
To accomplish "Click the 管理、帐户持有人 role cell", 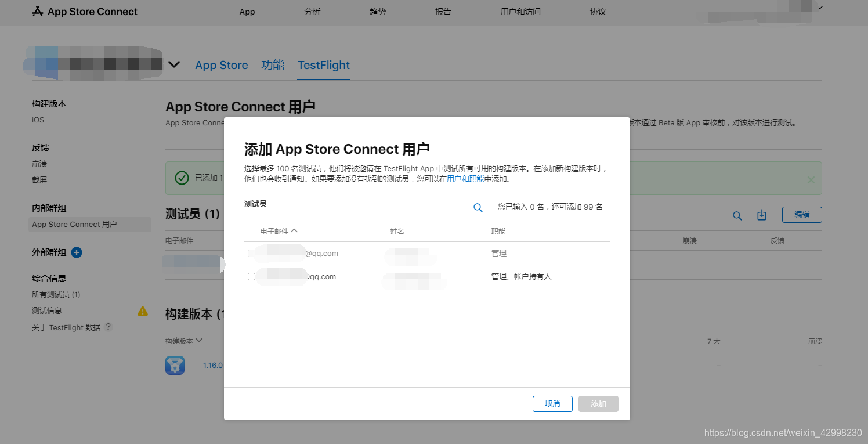I will (521, 277).
